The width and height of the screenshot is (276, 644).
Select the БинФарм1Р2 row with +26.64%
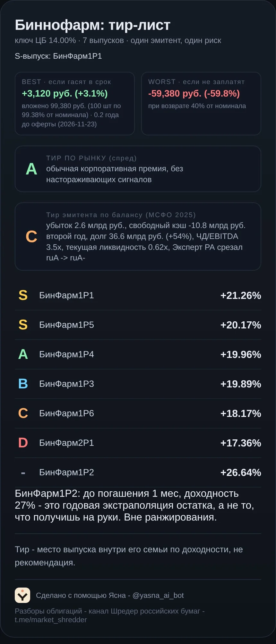tap(138, 472)
